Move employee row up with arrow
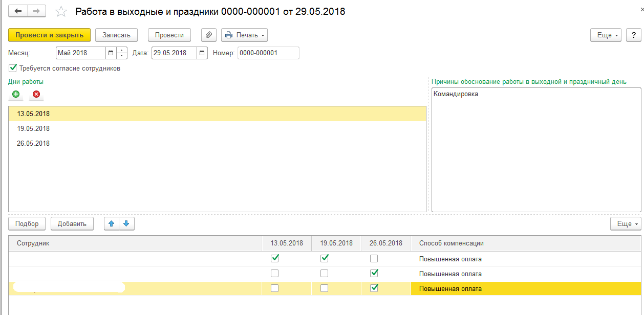The height and width of the screenshot is (315, 644). (112, 223)
